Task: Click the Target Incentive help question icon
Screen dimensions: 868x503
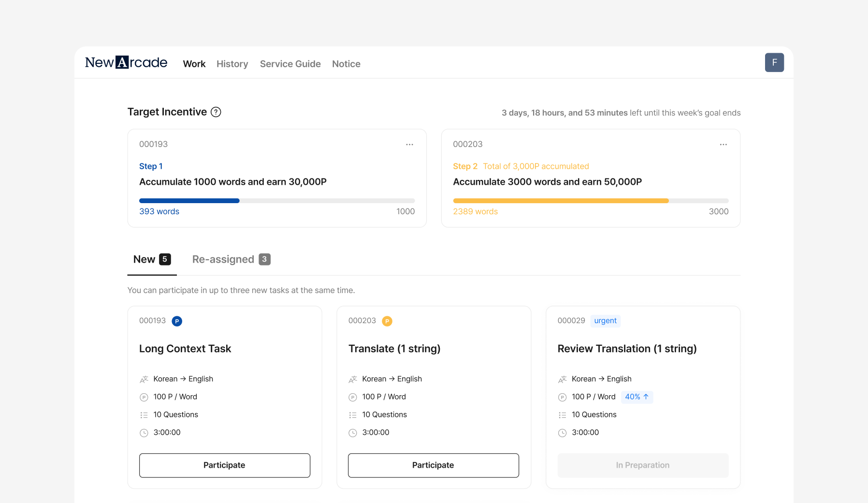Action: [216, 112]
